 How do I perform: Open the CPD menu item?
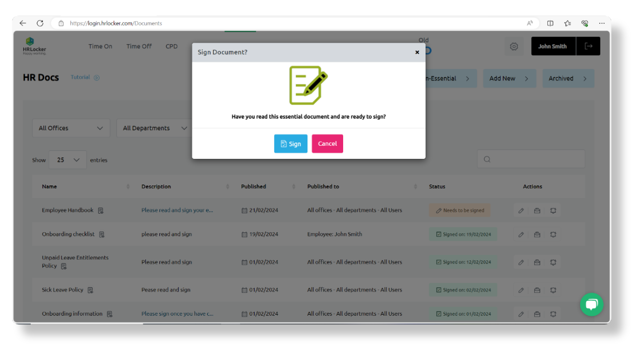tap(171, 46)
